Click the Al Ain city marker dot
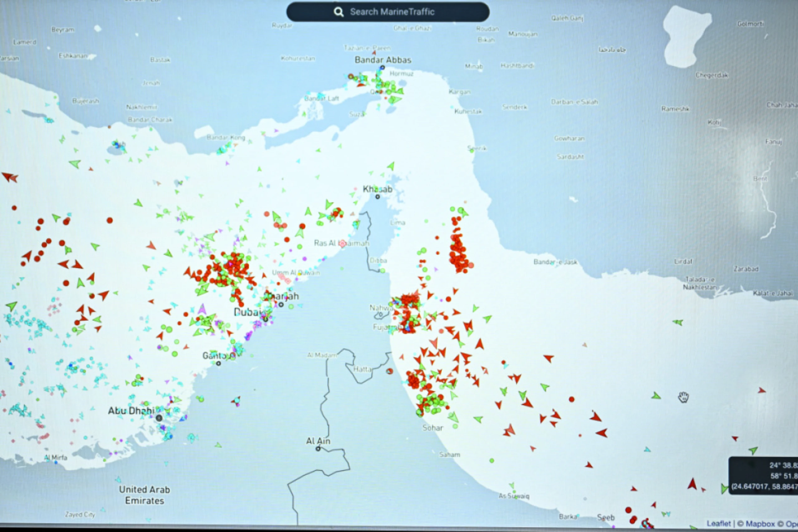The width and height of the screenshot is (798, 532). click(x=318, y=448)
